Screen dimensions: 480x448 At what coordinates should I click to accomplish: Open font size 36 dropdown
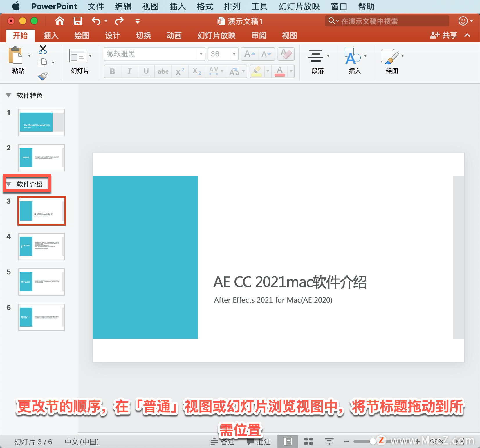(x=234, y=54)
